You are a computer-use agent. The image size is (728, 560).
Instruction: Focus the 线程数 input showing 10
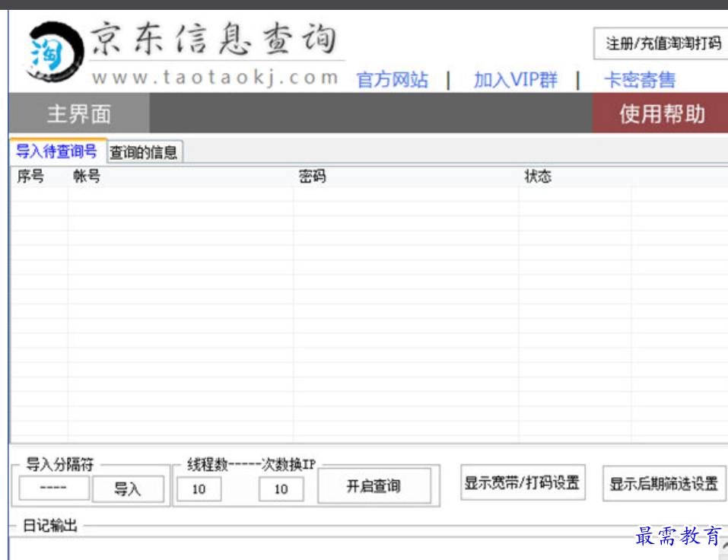pyautogui.click(x=199, y=489)
